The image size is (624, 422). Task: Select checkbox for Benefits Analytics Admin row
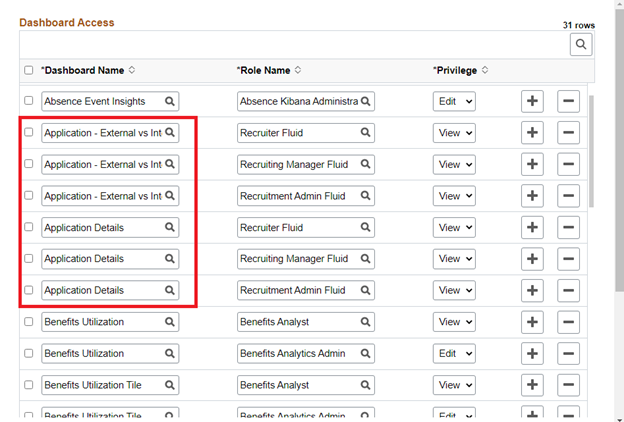point(28,354)
